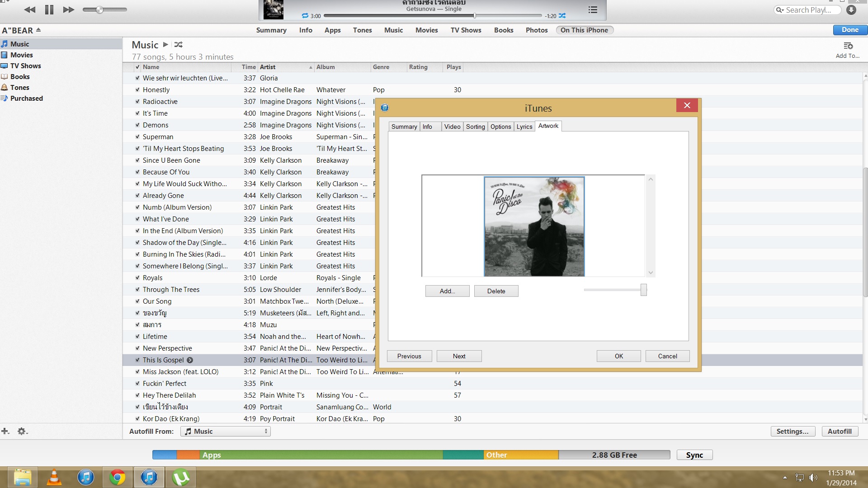Shuffle the Music playlist
868x488 pixels.
[x=179, y=44]
